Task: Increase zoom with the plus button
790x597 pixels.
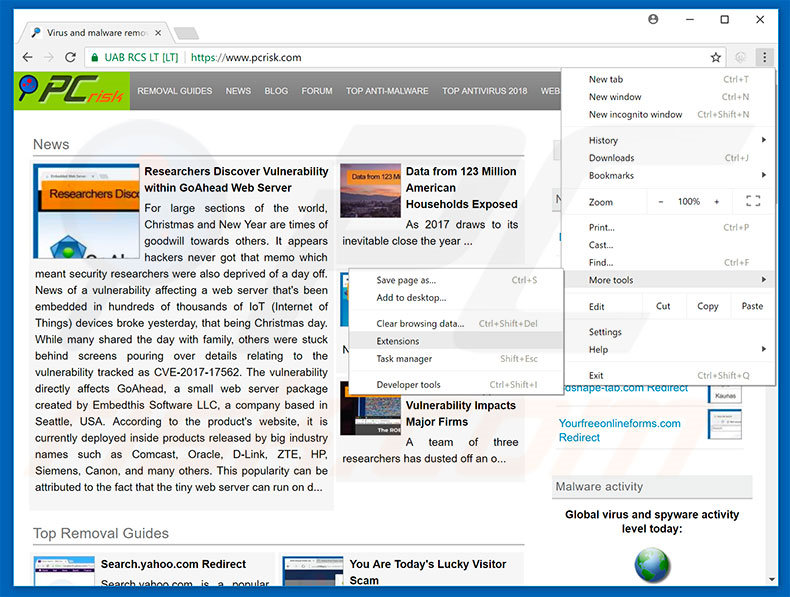Action: click(716, 202)
